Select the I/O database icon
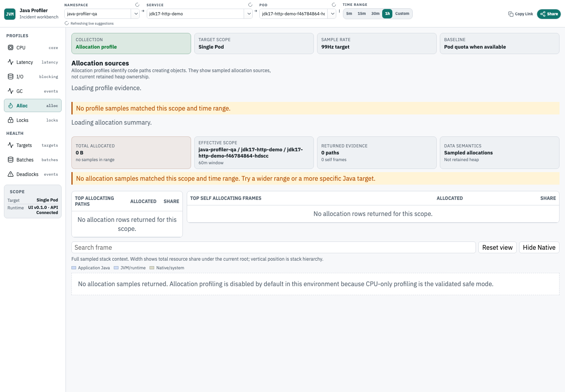 [x=11, y=76]
